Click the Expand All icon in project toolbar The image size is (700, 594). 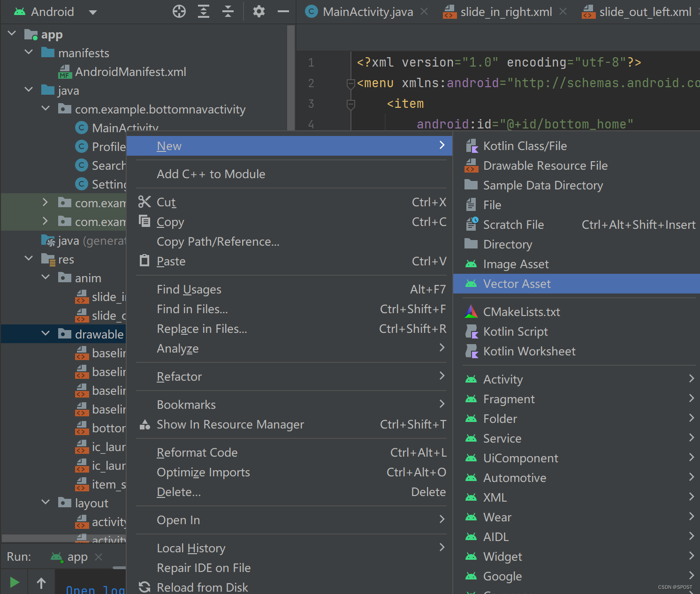point(204,11)
